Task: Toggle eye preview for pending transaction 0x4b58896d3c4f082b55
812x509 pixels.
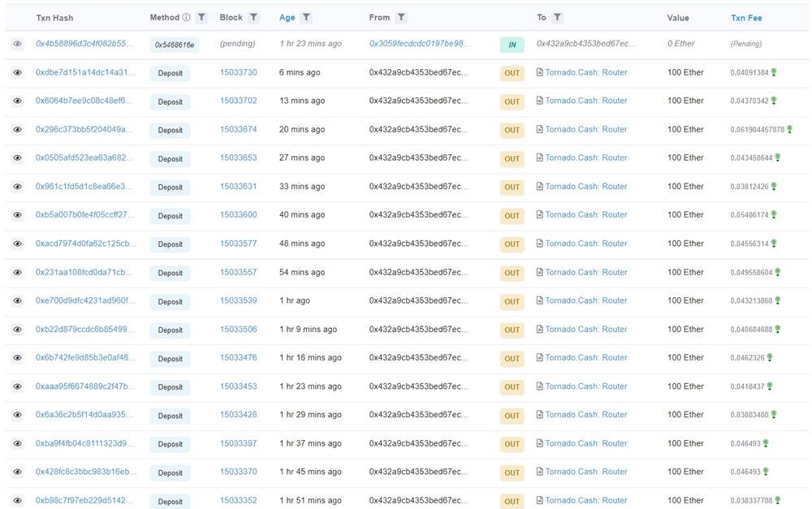Action: 18,44
